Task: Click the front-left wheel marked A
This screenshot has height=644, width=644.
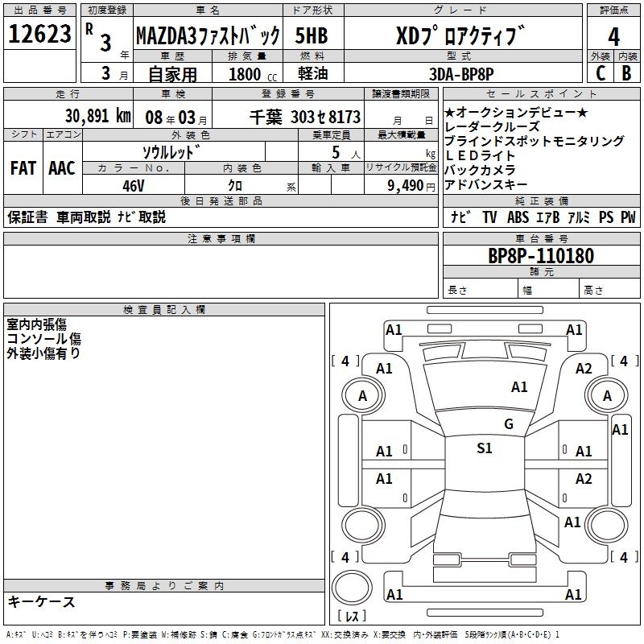Action: (363, 395)
